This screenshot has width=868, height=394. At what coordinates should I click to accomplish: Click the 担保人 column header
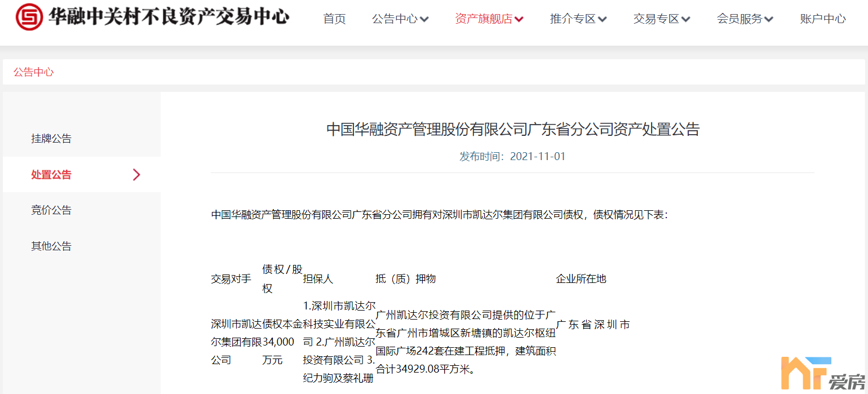tap(318, 278)
